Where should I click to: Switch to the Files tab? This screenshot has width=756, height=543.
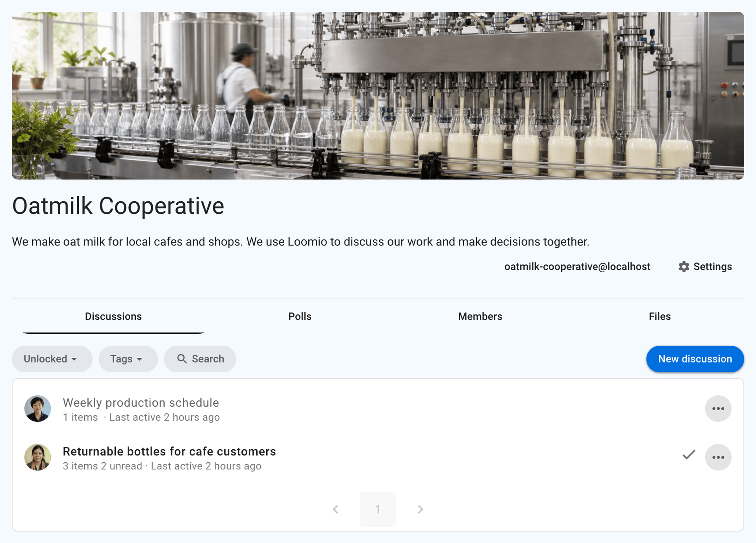point(660,316)
